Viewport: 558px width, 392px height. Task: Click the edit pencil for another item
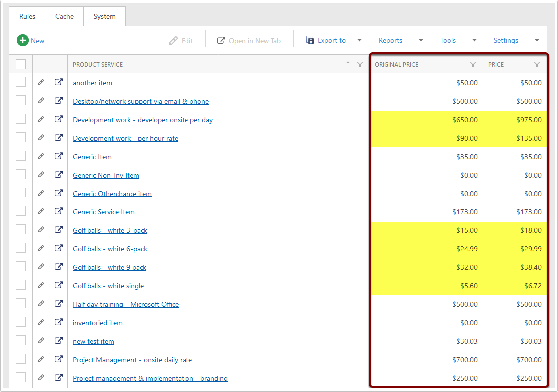click(41, 82)
